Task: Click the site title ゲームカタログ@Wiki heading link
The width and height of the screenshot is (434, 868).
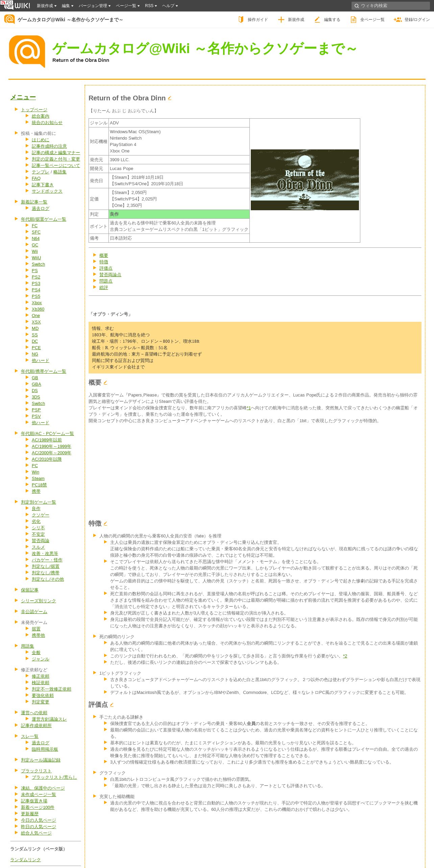Action: [x=204, y=49]
